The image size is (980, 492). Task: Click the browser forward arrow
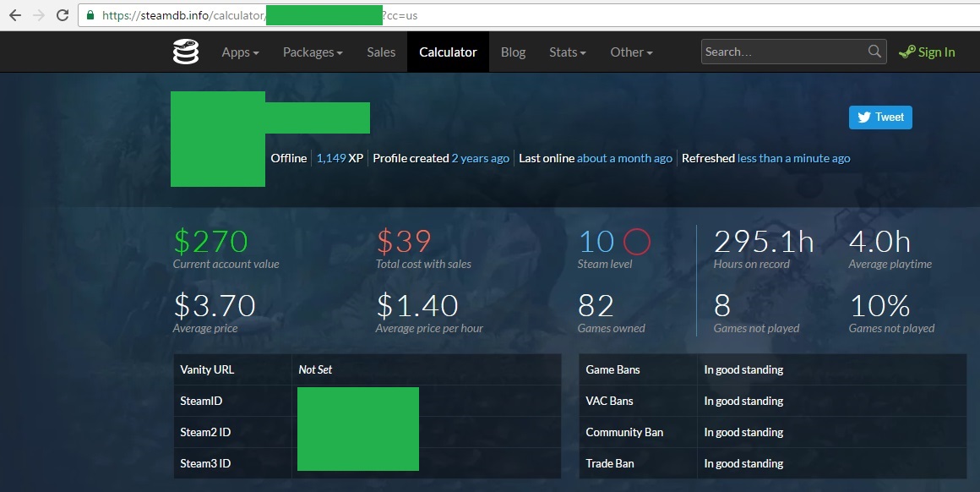(x=39, y=15)
